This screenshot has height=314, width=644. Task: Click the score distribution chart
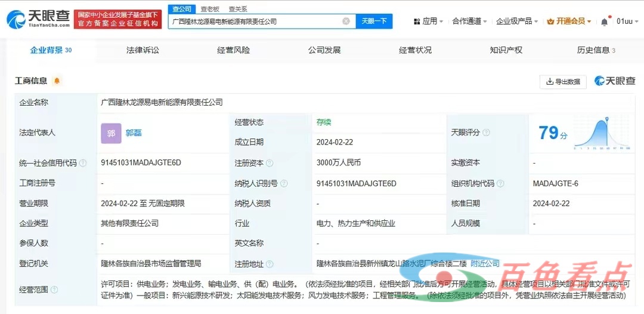[602, 133]
